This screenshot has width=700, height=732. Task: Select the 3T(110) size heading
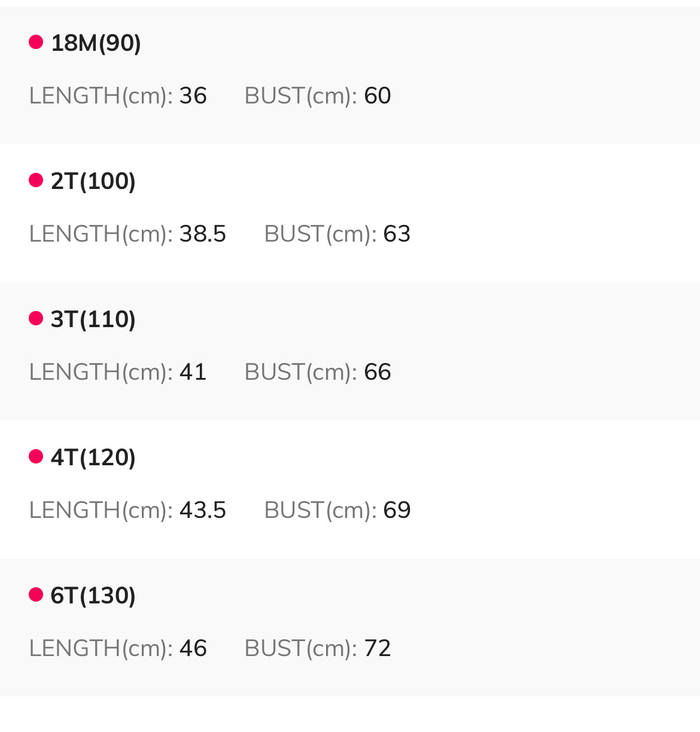point(93,319)
